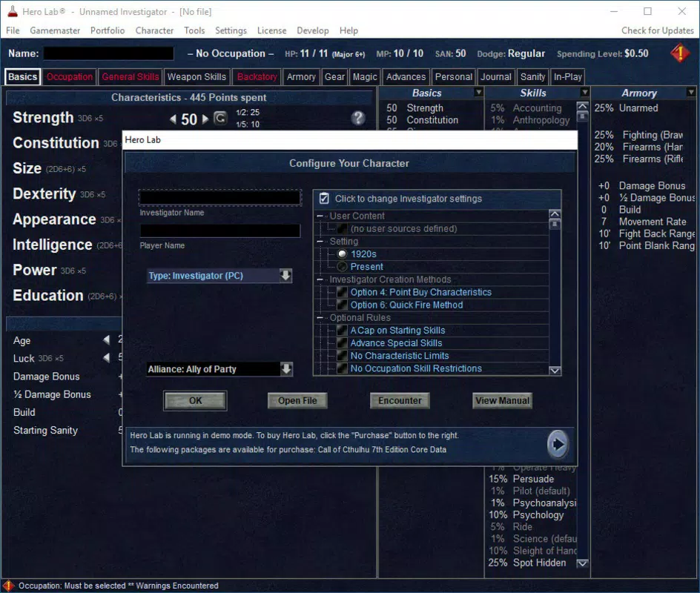Viewport: 700px width, 593px height.
Task: Collapse the Optional Rules section
Action: pyautogui.click(x=320, y=318)
